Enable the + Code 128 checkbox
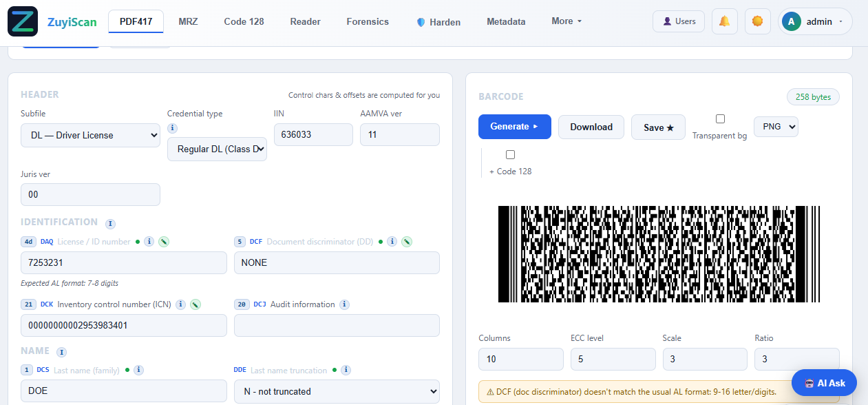Screen dimensions: 868x405 pos(510,155)
